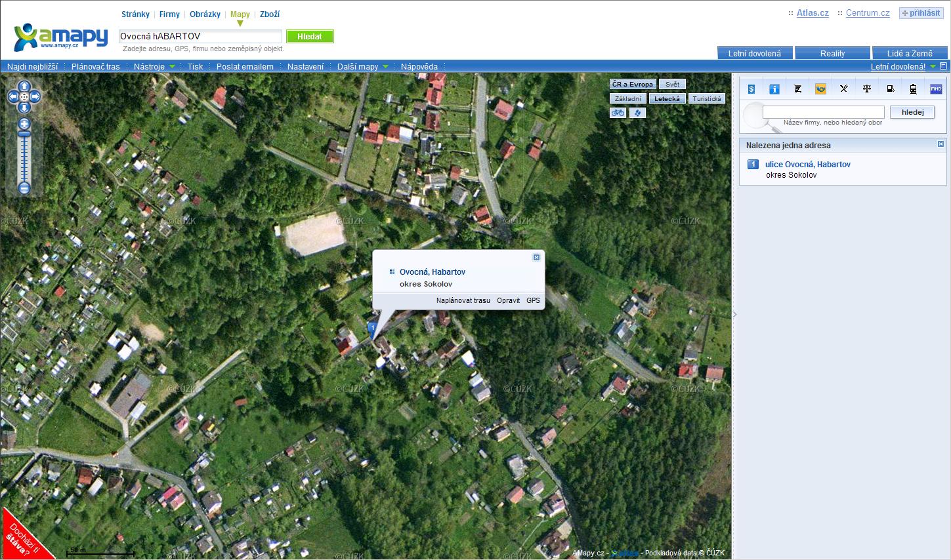Select the gas station pump icon

(890, 89)
